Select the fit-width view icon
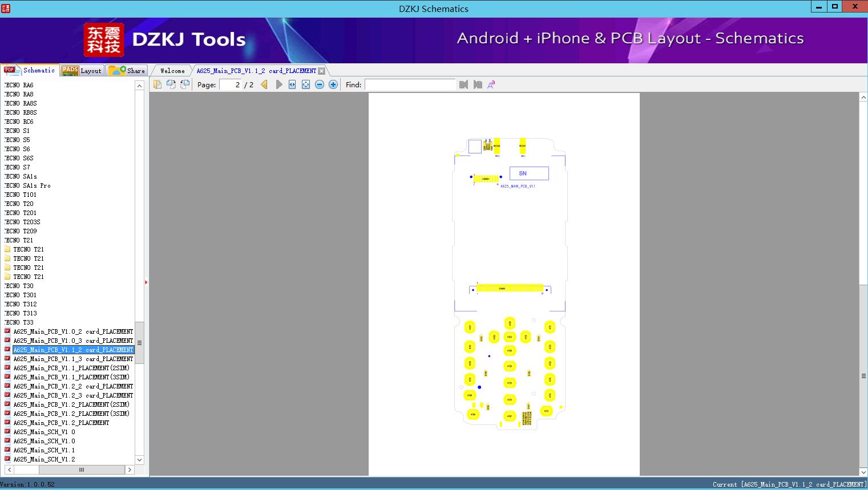The image size is (868, 490). 292,84
